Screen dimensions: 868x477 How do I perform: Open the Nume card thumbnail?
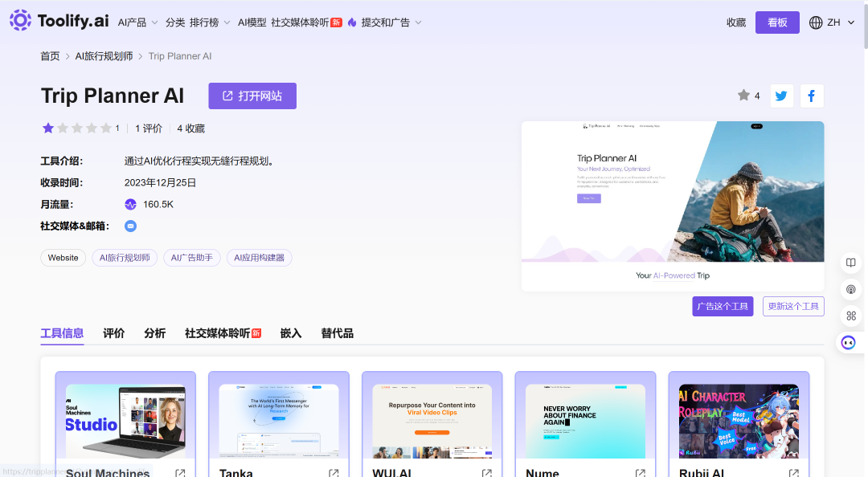coord(586,421)
